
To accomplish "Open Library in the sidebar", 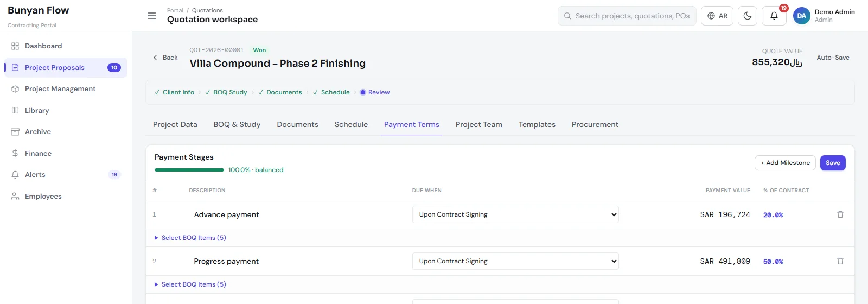I will pyautogui.click(x=66, y=111).
